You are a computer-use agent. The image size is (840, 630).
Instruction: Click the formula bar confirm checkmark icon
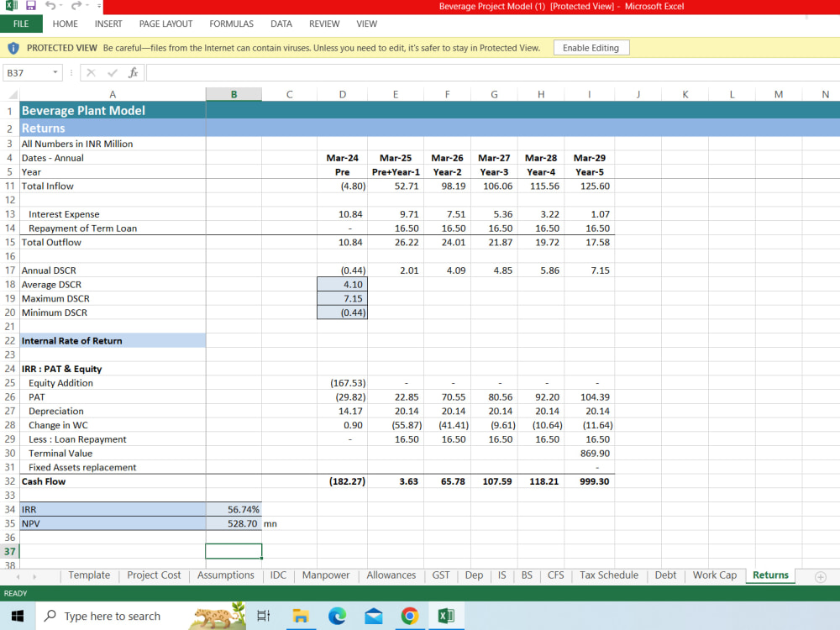[113, 72]
